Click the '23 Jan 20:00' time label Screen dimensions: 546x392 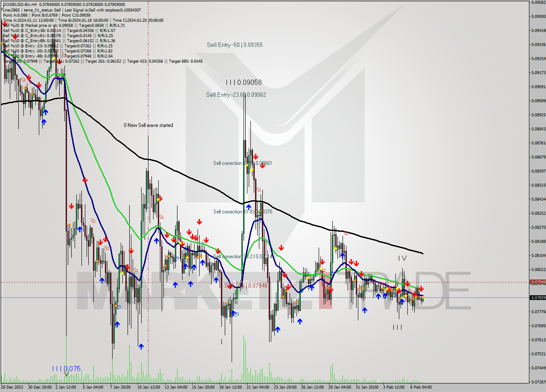click(x=285, y=387)
